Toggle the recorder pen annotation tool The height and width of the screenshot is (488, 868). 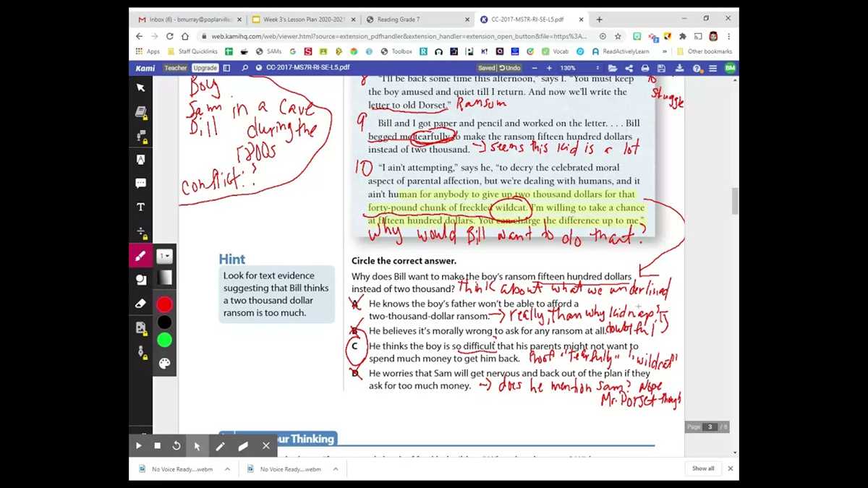coord(220,446)
